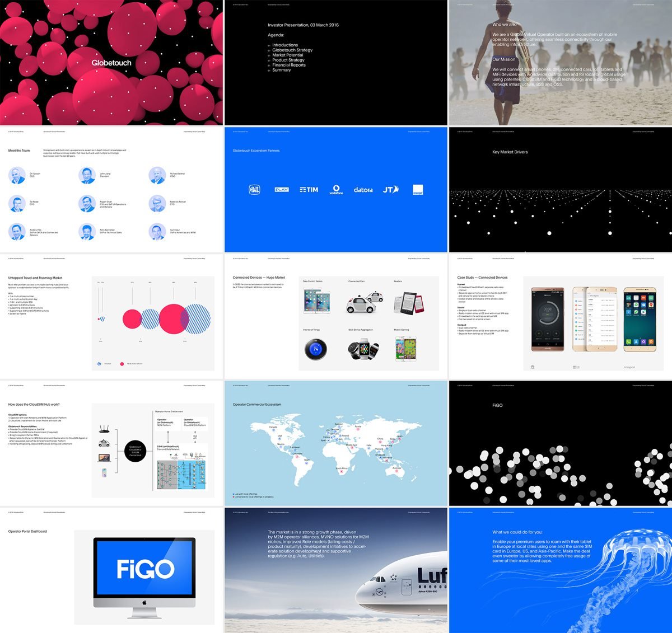Click the router icon in CloudSIM diagram

[104, 430]
